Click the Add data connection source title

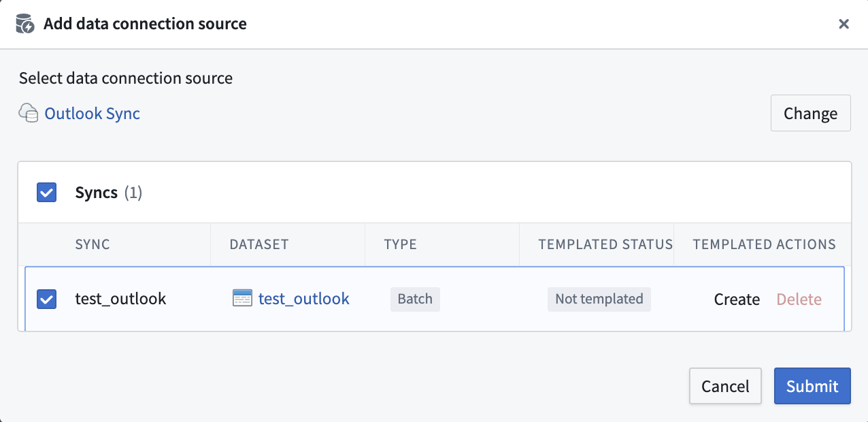coord(145,25)
